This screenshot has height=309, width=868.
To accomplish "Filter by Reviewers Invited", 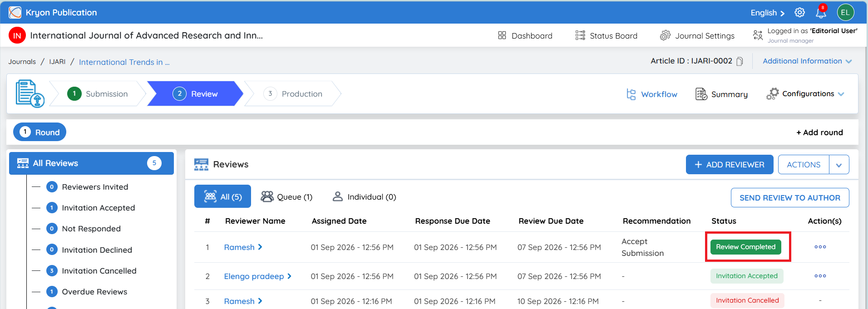I will pyautogui.click(x=87, y=187).
